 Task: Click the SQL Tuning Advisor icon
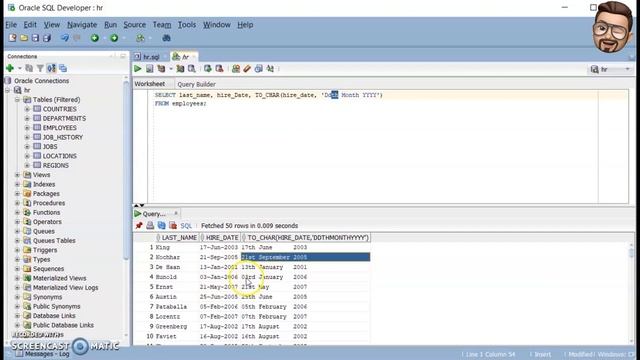point(191,69)
